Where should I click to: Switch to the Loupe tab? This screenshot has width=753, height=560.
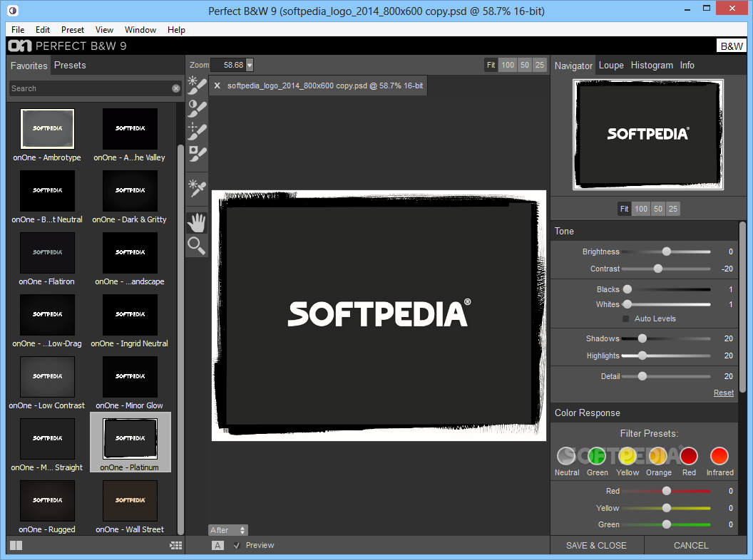pyautogui.click(x=611, y=66)
